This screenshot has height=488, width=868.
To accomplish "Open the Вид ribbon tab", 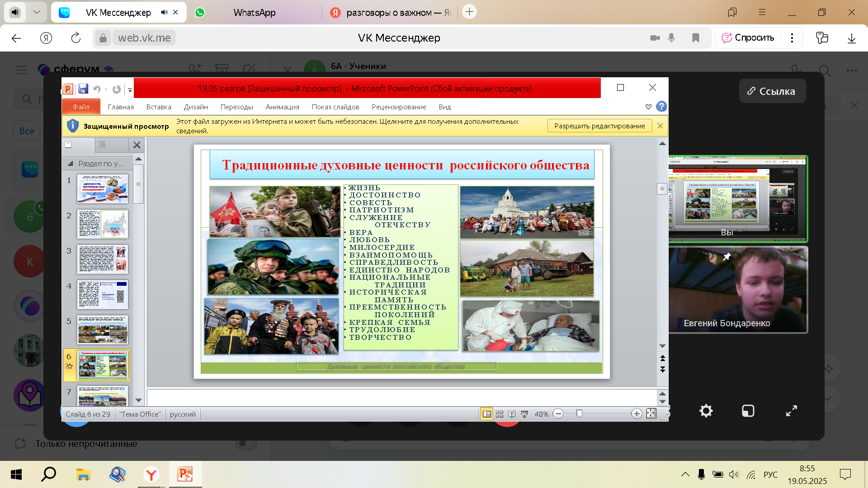I will [x=444, y=107].
